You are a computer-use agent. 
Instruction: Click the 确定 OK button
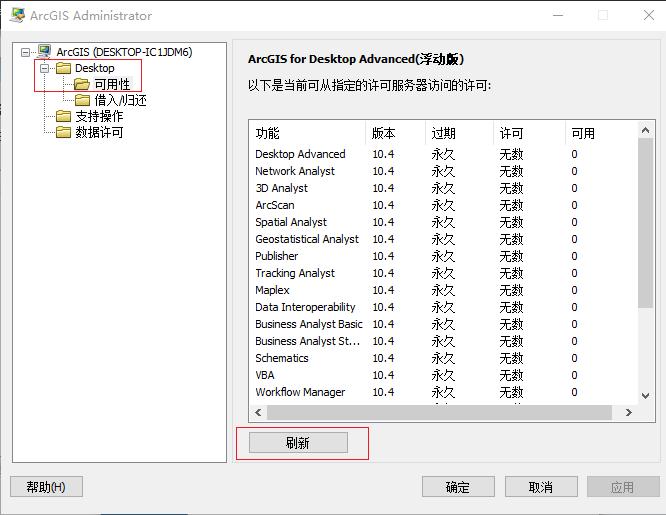click(458, 487)
